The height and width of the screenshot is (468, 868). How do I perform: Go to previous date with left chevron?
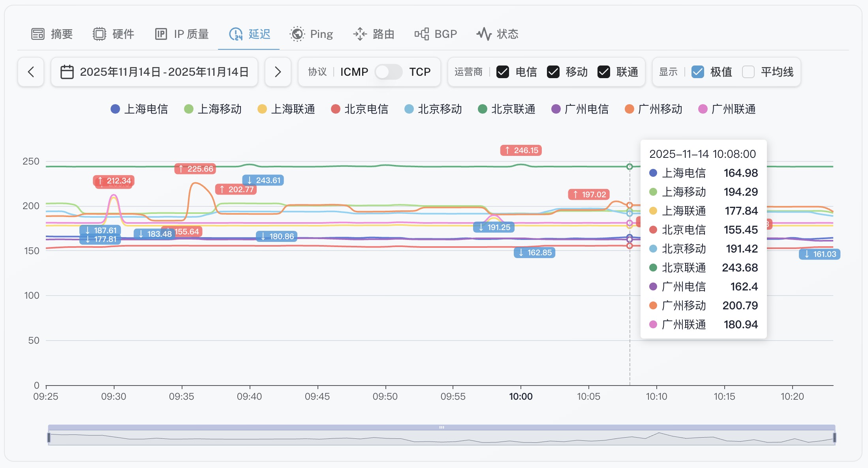(31, 72)
